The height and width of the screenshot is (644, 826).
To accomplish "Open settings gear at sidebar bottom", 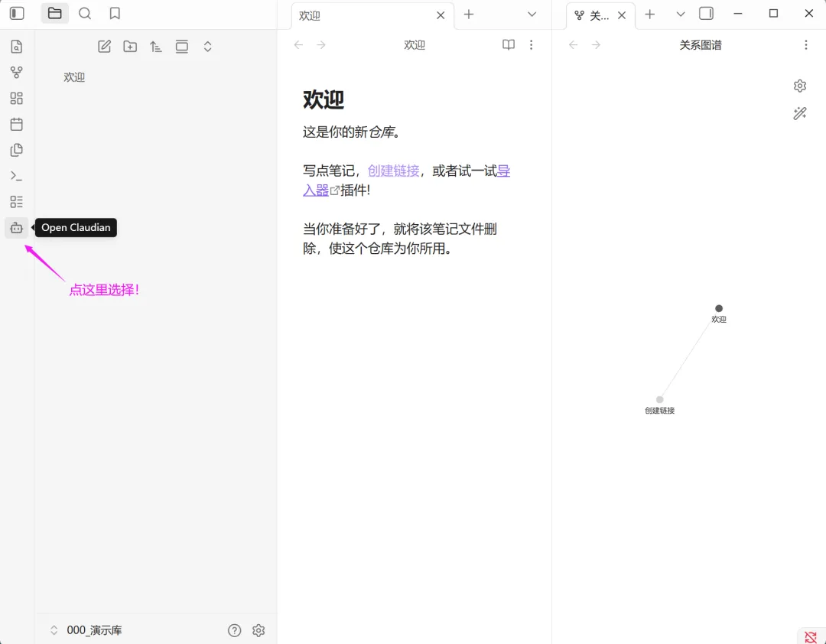I will point(259,630).
